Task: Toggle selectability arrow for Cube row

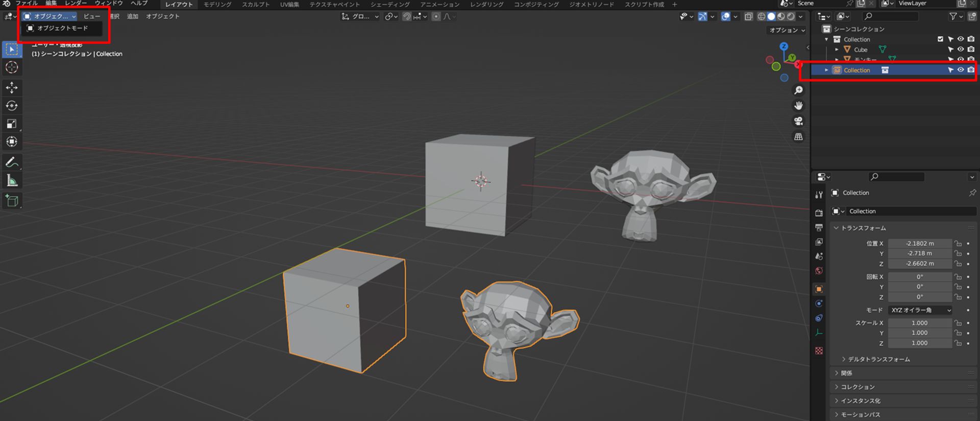Action: click(x=950, y=50)
